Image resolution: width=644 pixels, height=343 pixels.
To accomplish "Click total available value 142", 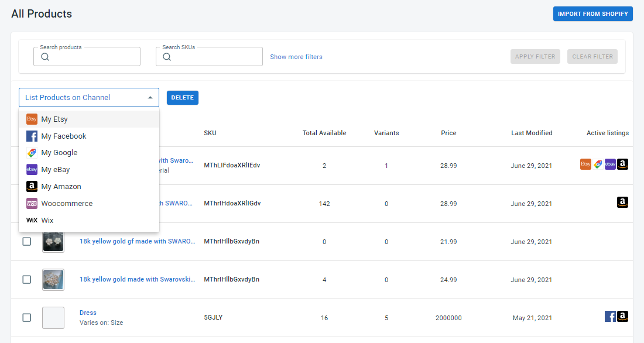I will (x=324, y=204).
